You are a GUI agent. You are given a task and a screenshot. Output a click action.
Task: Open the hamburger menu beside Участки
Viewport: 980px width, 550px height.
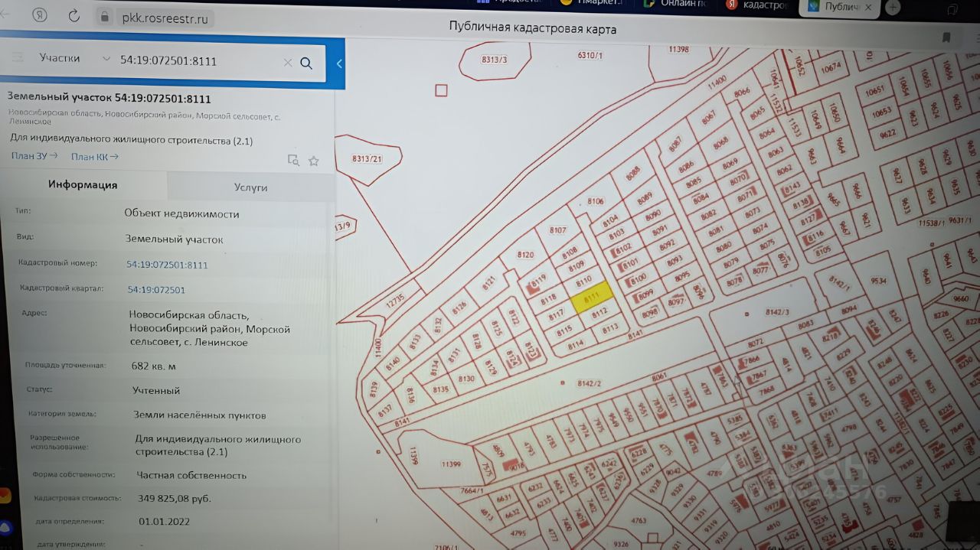point(18,58)
